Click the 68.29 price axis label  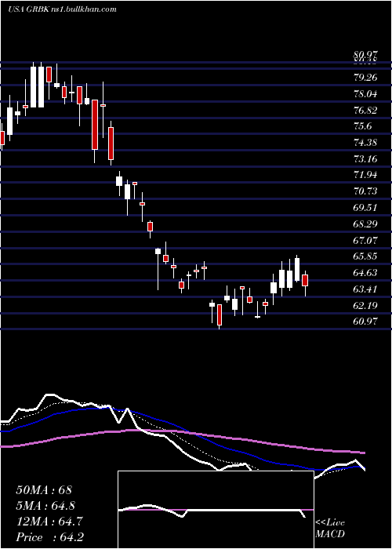point(365,224)
